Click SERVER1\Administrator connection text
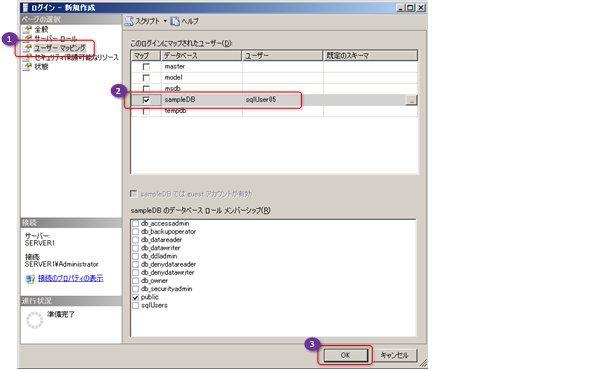The image size is (590, 371). coord(62,265)
